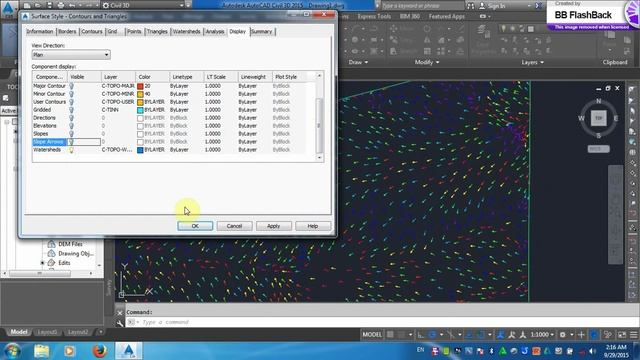The image size is (640, 360).
Task: Click the Cancel button
Action: click(x=234, y=226)
